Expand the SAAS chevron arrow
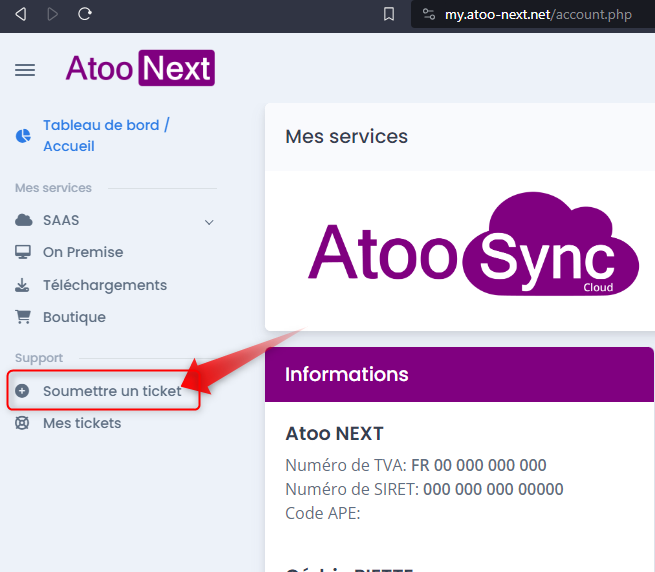Image resolution: width=655 pixels, height=572 pixels. tap(209, 222)
